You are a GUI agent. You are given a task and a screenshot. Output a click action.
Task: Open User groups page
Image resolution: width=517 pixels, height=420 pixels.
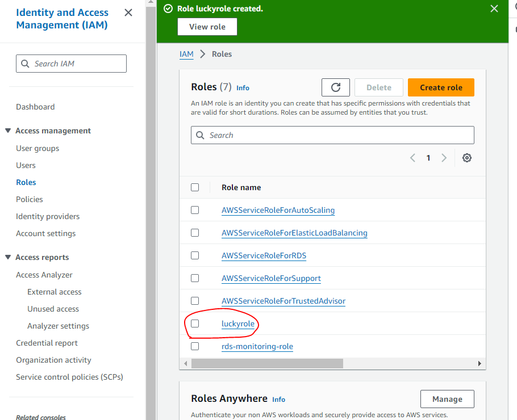(37, 149)
